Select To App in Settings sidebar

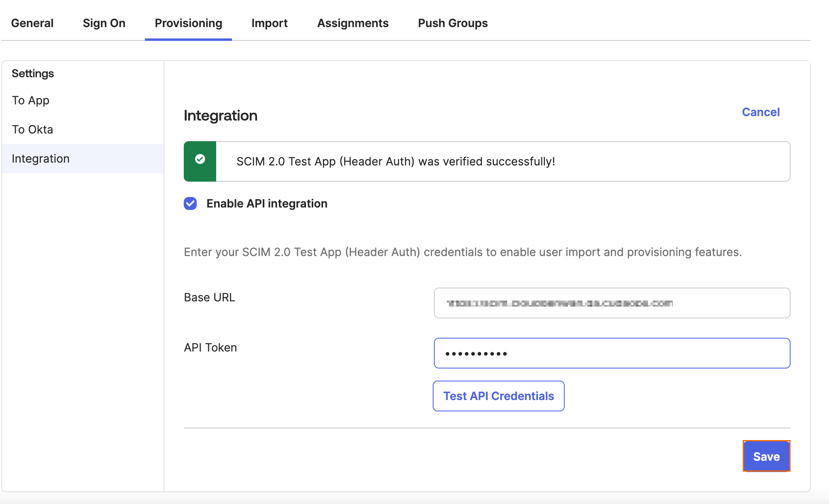83,100
